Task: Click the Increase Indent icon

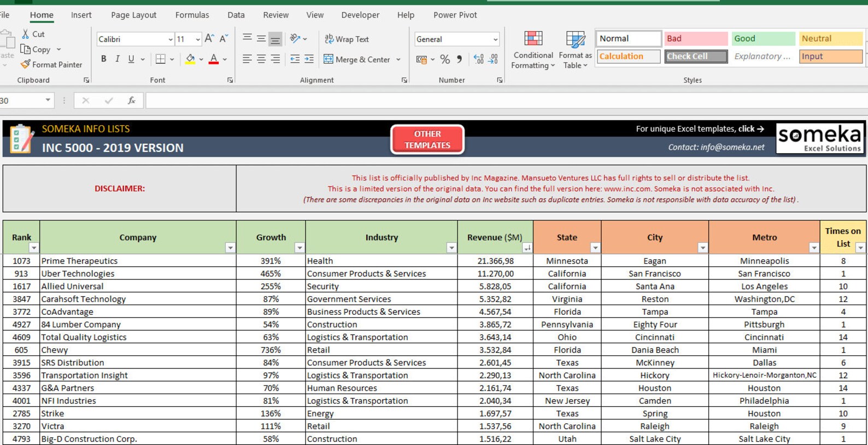Action: coord(309,59)
